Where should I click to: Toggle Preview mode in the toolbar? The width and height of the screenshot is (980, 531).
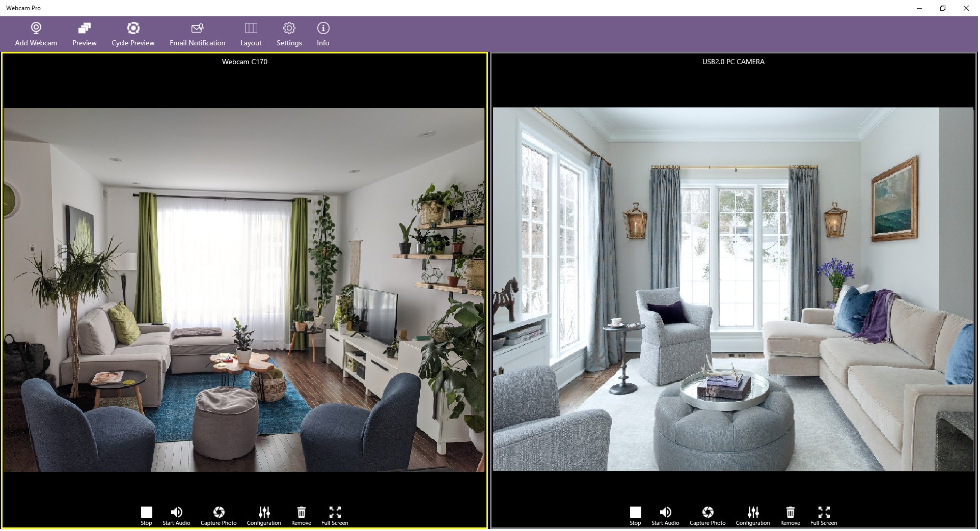point(84,34)
